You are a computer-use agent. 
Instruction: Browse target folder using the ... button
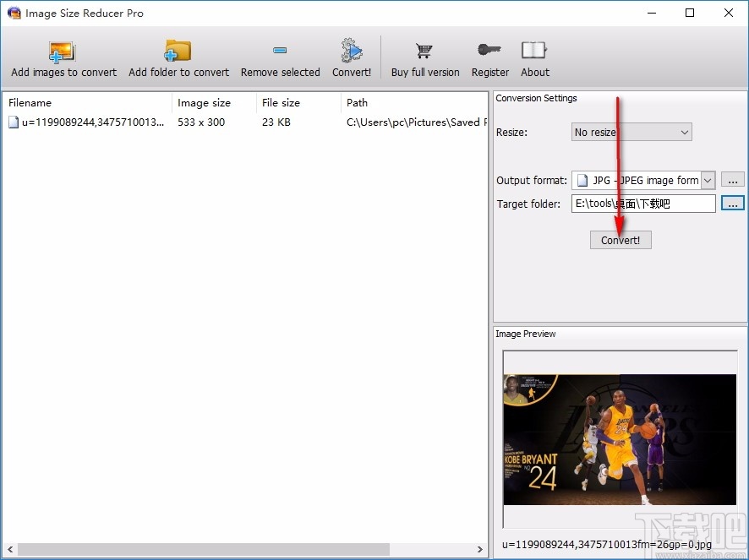coord(732,203)
